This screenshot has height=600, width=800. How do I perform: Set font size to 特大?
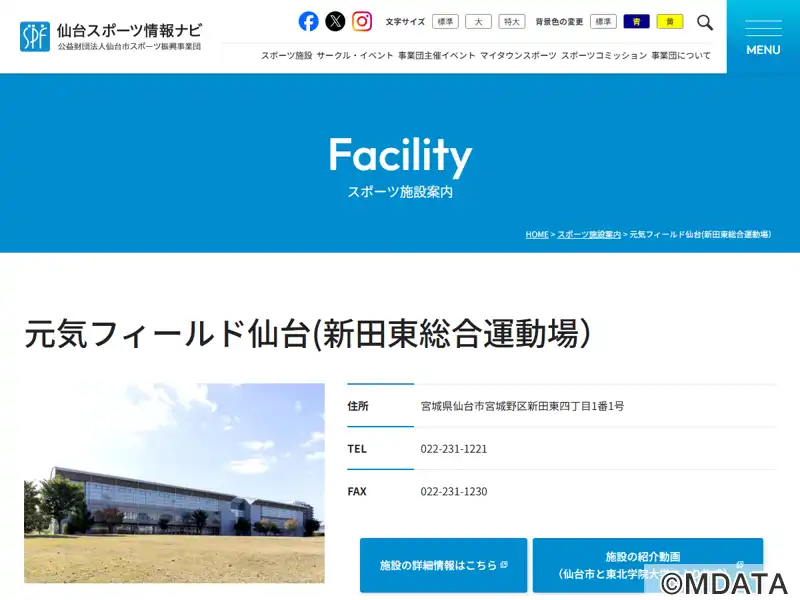(x=512, y=21)
